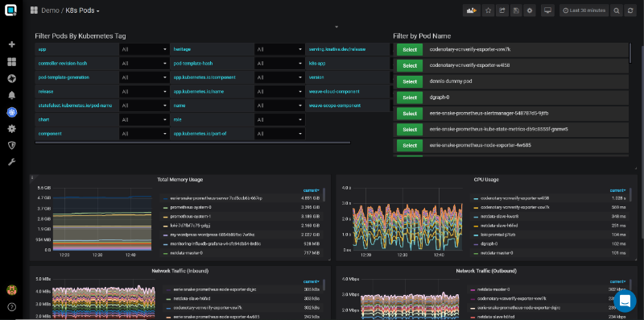644x320 pixels.
Task: Cycle view mode with monitor icon
Action: click(x=547, y=10)
